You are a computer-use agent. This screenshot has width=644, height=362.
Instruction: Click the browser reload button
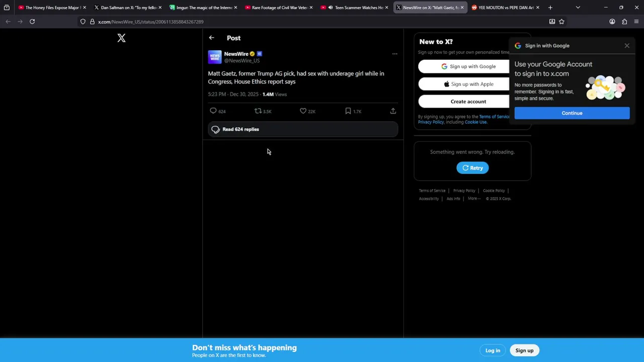pyautogui.click(x=32, y=22)
